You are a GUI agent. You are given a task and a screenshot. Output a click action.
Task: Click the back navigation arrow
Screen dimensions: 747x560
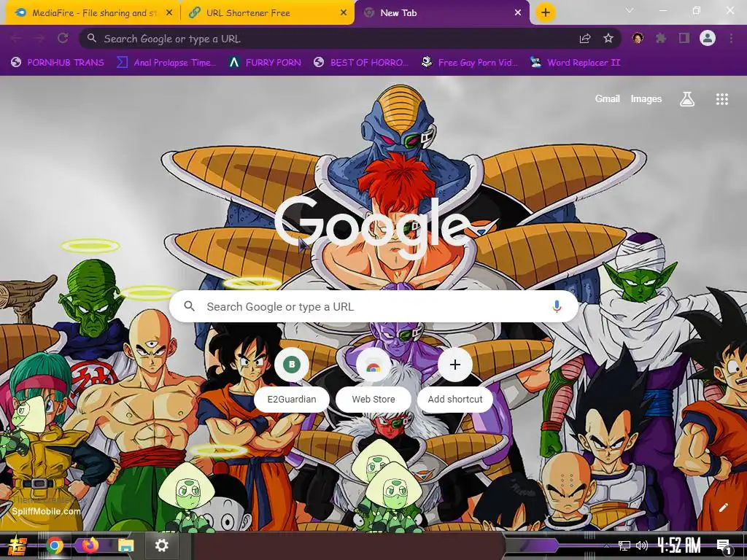pos(16,38)
